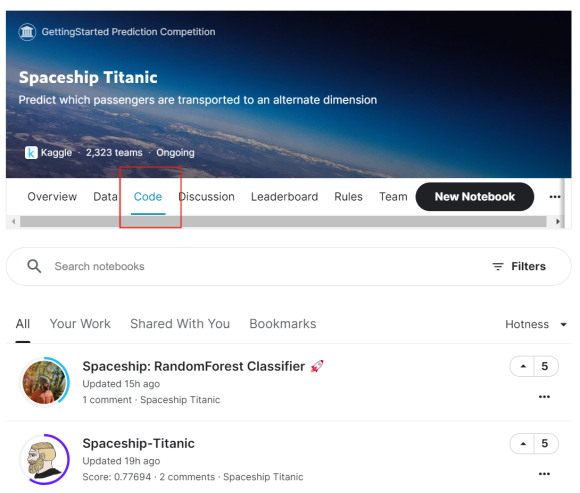
Task: Switch to the Data tab
Action: 105,197
